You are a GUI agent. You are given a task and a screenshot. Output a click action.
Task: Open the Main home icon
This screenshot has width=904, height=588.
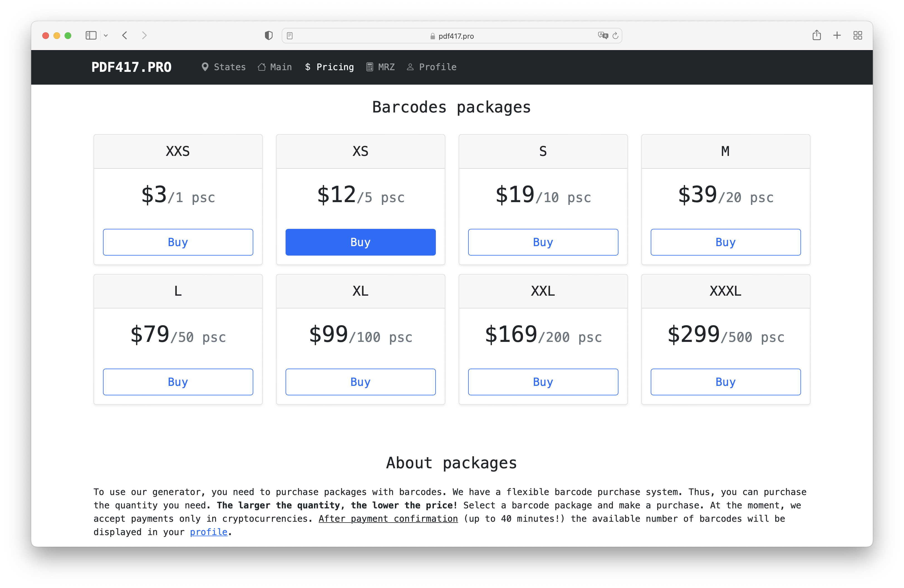[x=261, y=67]
